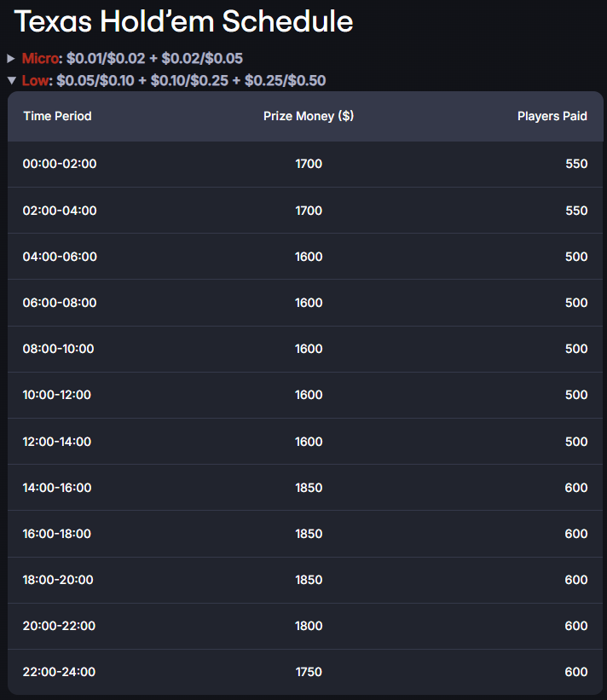Select the 00:00-02:00 time period row
This screenshot has width=607, height=700.
click(305, 164)
